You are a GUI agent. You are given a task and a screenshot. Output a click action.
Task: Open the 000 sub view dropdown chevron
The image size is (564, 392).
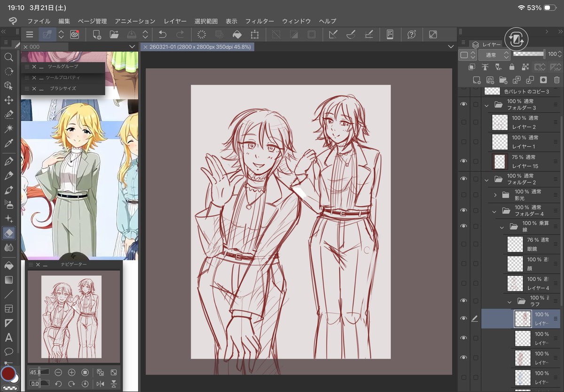point(132,47)
